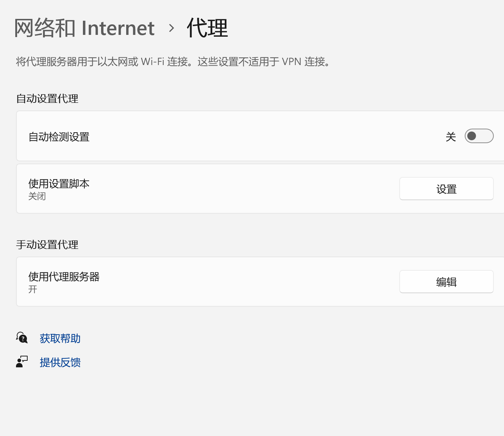
Task: Click the 开 status under proxy server
Action: [33, 290]
